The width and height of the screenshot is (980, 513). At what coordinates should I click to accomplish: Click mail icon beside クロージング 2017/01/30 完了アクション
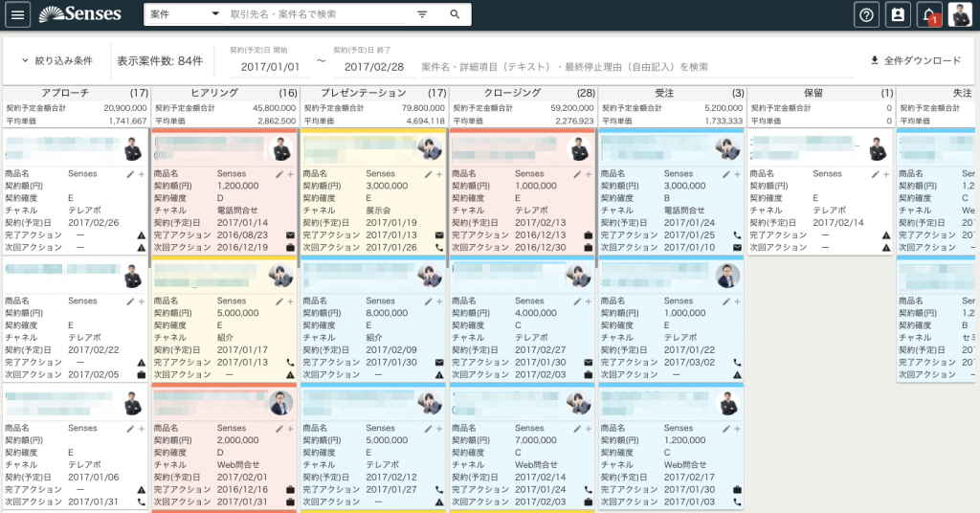(589, 363)
